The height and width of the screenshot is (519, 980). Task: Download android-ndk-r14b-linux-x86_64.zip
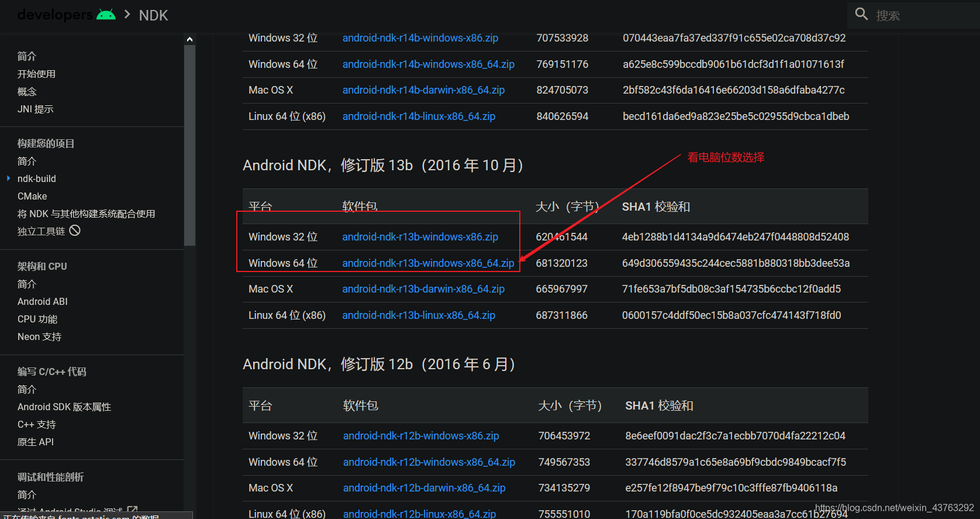coord(419,116)
